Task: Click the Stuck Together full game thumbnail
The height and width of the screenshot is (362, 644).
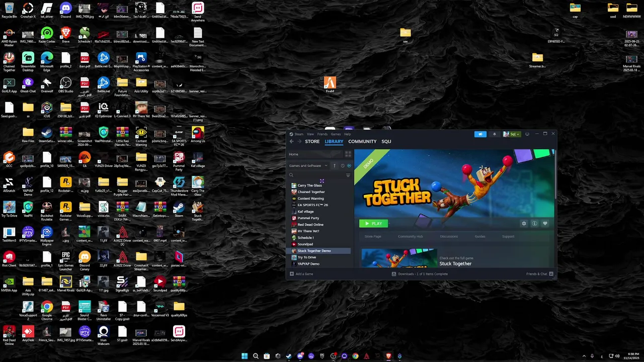Action: pyautogui.click(x=398, y=257)
